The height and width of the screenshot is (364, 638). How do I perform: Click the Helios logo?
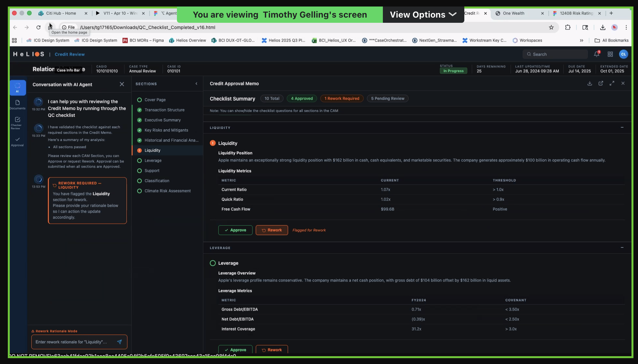coord(29,54)
